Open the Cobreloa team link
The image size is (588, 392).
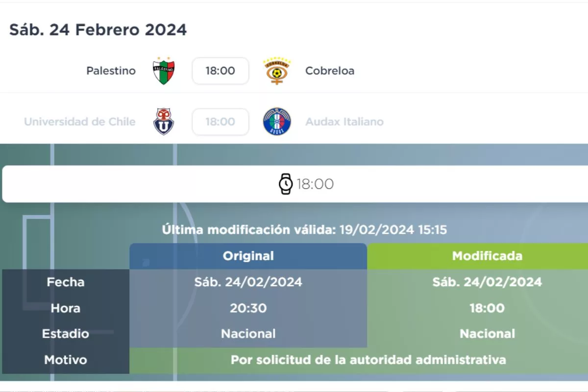tap(330, 71)
